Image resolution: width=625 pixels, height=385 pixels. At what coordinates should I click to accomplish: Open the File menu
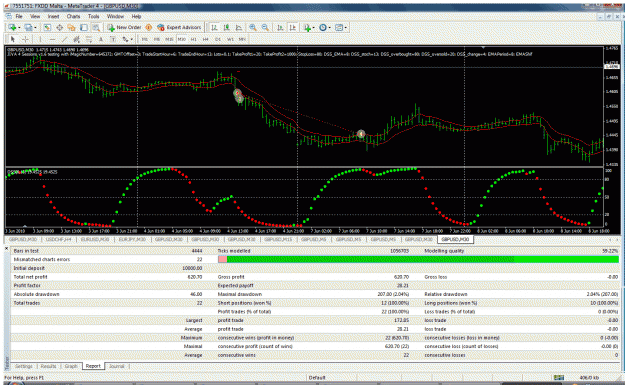(x=19, y=16)
